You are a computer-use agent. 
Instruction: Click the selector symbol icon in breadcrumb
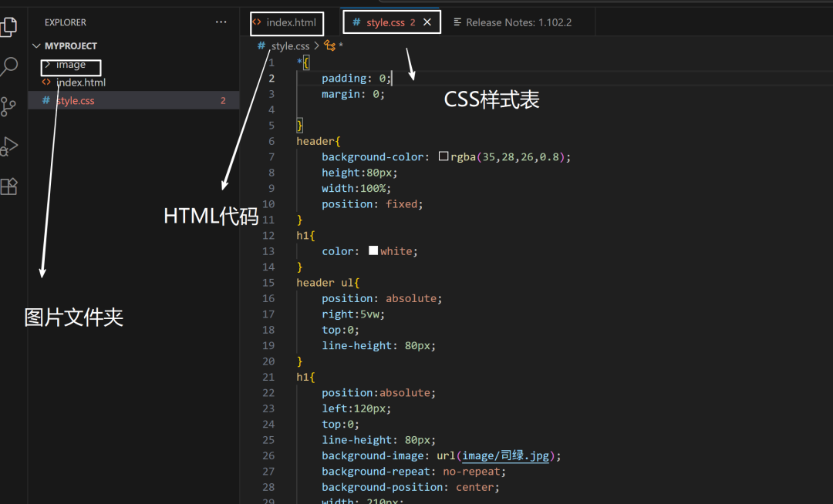pyautogui.click(x=330, y=46)
